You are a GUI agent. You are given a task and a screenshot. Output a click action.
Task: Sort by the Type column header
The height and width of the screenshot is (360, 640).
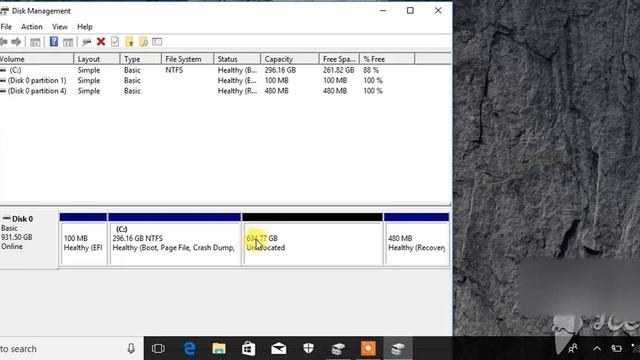coord(141,59)
